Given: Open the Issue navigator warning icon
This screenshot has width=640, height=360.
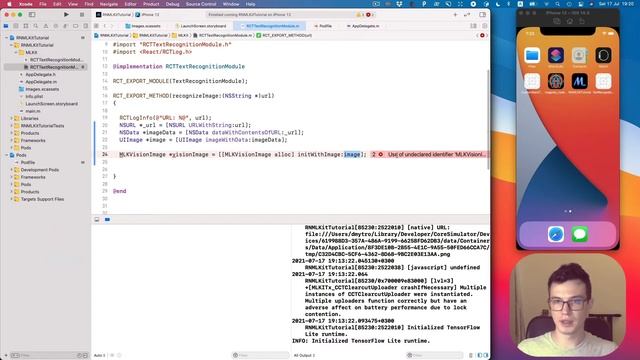Looking at the screenshot, I should [46, 26].
